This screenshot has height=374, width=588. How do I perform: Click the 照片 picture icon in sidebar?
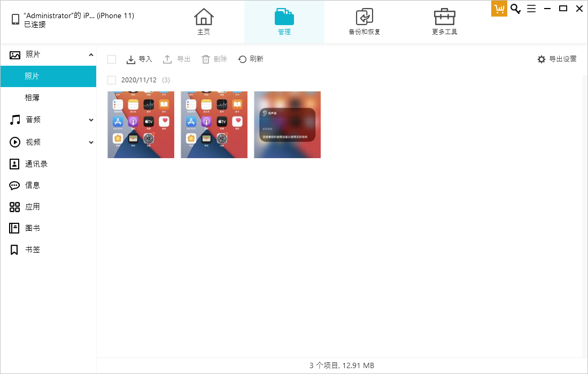[15, 55]
